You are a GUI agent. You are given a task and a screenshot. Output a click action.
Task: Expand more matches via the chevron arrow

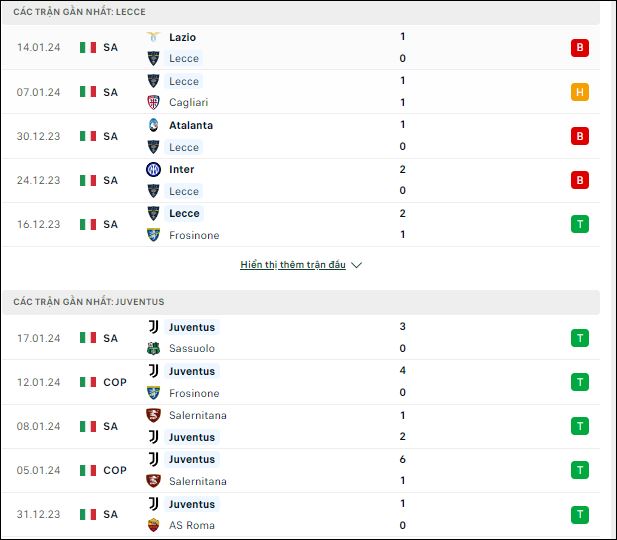(357, 265)
